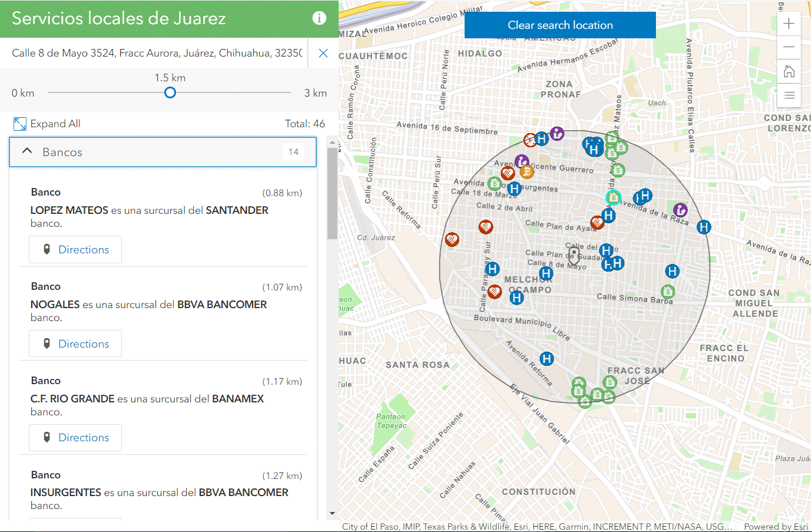This screenshot has width=812, height=532.
Task: Click a green bank marker near Fracc San José
Action: pos(609,382)
